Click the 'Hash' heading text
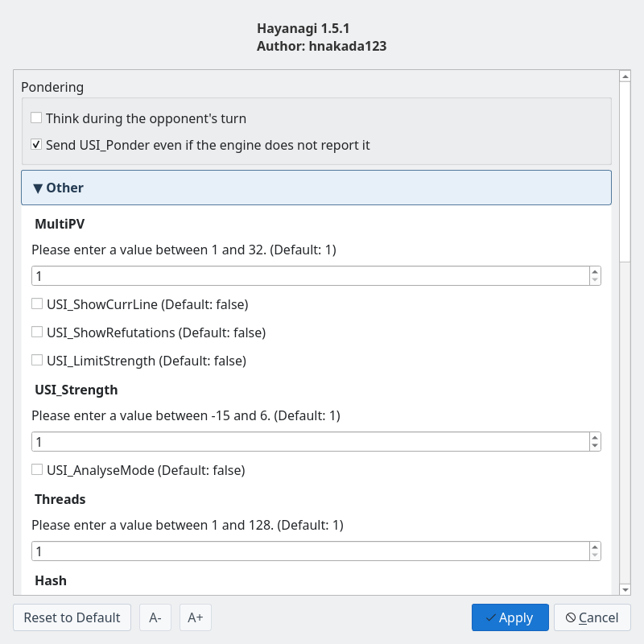Viewport: 644px width, 644px height. (51, 580)
